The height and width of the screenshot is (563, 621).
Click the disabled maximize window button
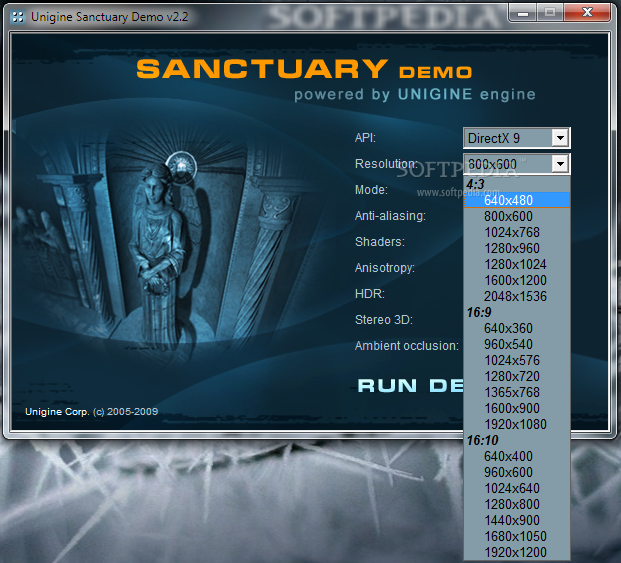click(550, 13)
